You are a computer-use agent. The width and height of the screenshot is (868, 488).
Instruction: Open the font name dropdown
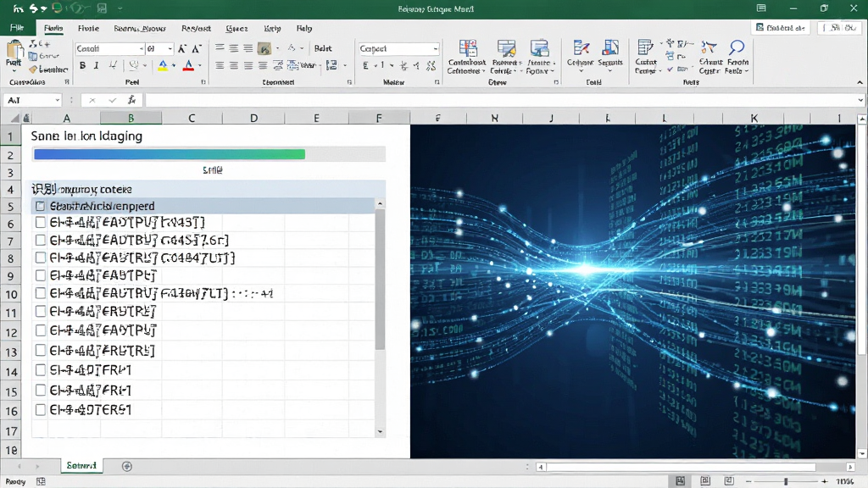[142, 48]
